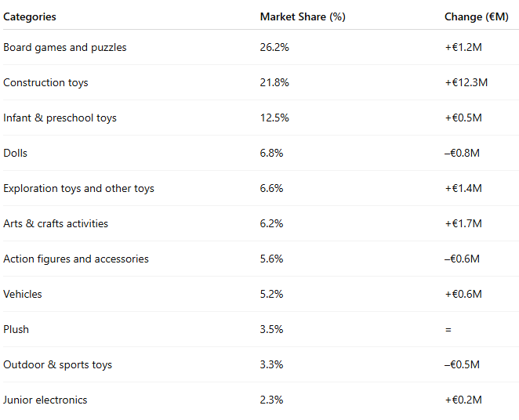The width and height of the screenshot is (519, 420).
Task: Click the +€12.3M change value
Action: [466, 82]
